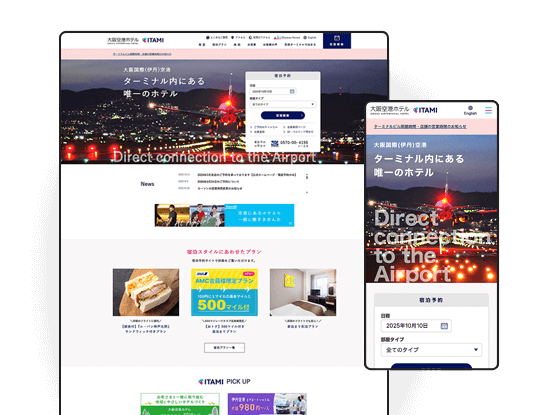Open the hamburger menu in mobile view

tap(488, 110)
